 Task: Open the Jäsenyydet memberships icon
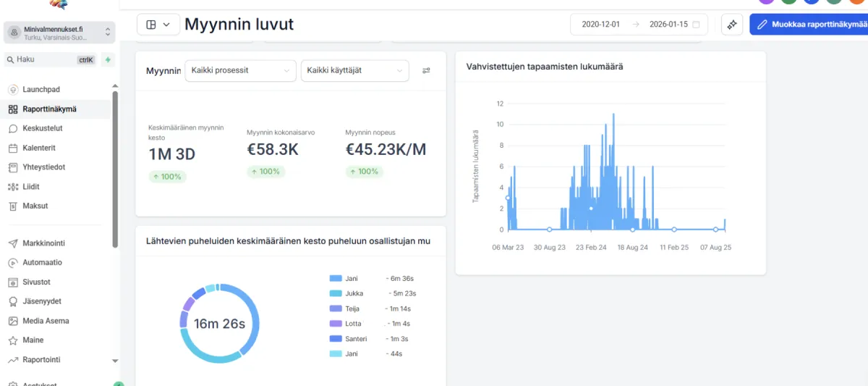click(13, 301)
